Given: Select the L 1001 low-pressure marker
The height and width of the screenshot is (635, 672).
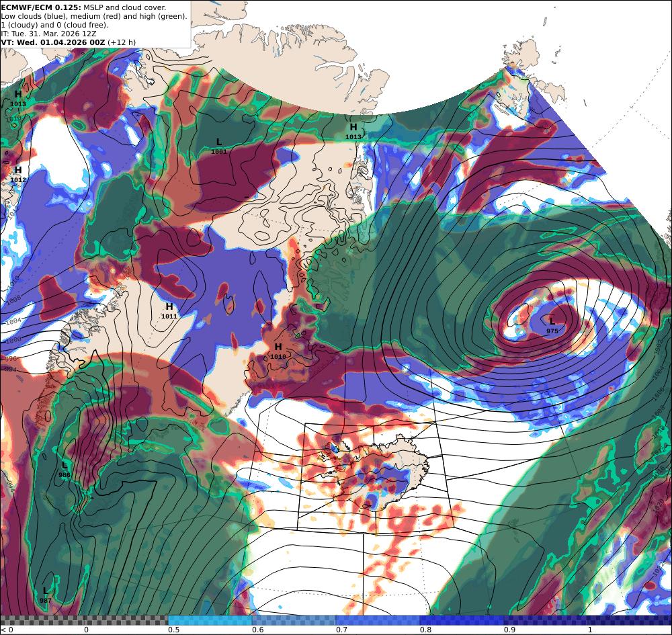Looking at the screenshot, I should pos(219,145).
